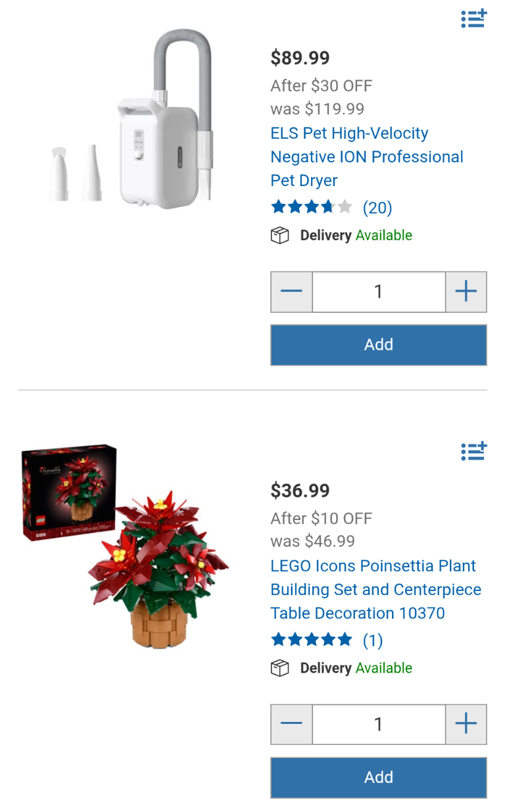Open the (20) reviews for pet dryer

pos(377,208)
